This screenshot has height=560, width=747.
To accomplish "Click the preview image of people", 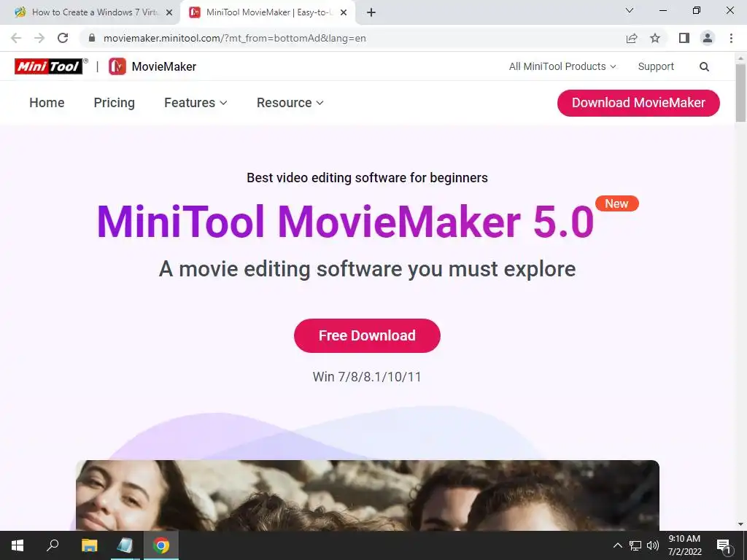I will (x=368, y=495).
